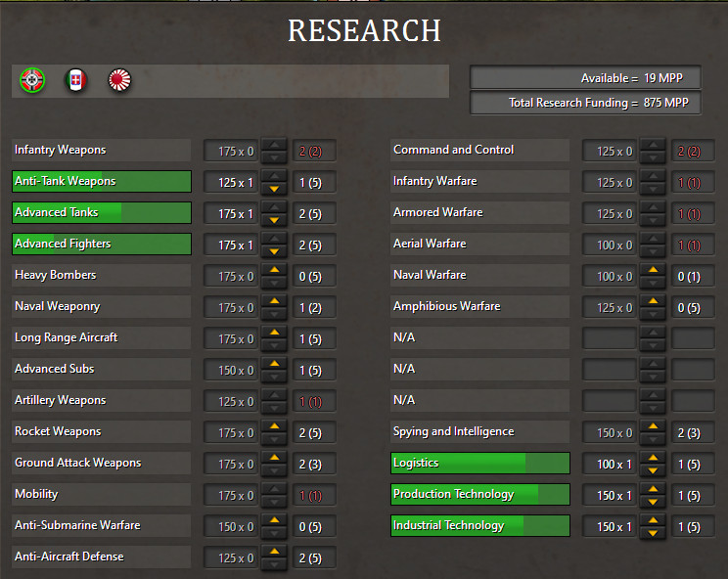Decrease Production Technology research investment

654,502
